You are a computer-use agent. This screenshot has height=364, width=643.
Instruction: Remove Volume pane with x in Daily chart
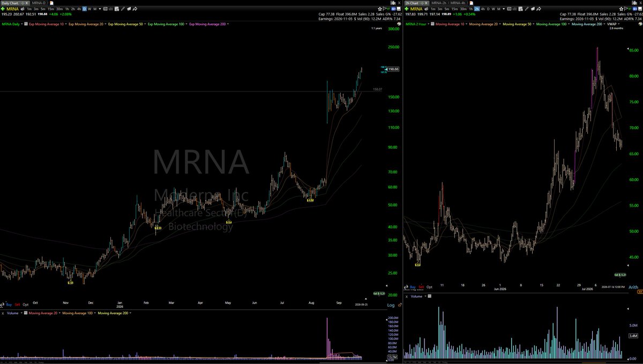[3, 313]
